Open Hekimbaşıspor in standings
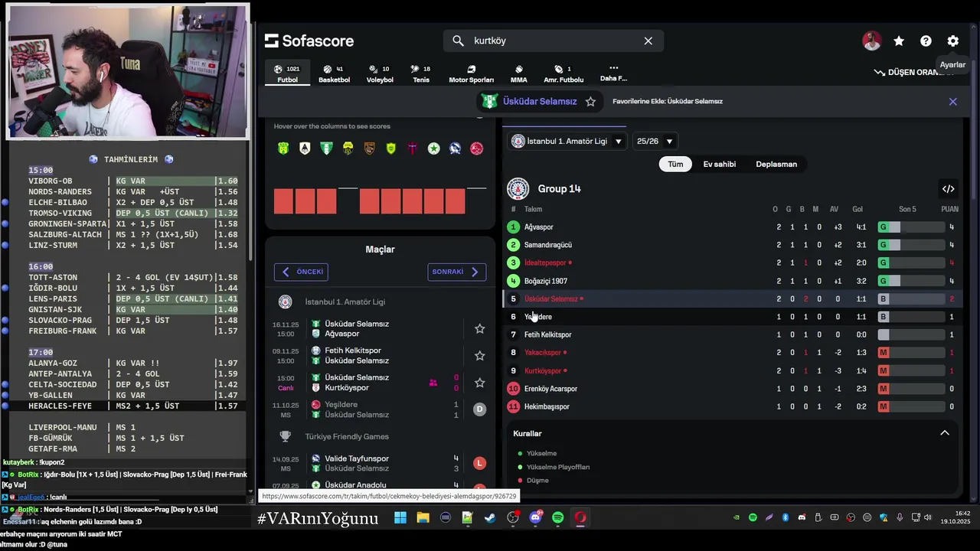Screen dimensions: 980x551 [x=547, y=406]
